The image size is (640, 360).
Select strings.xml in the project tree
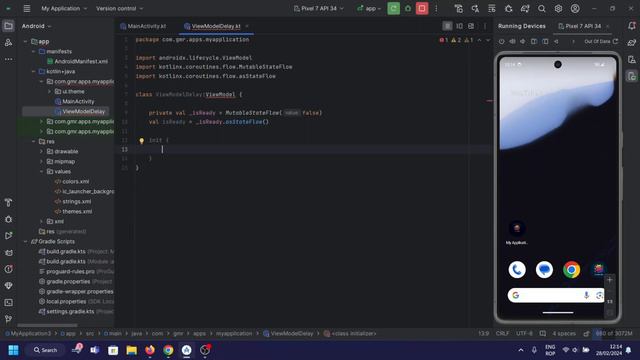[x=73, y=201]
